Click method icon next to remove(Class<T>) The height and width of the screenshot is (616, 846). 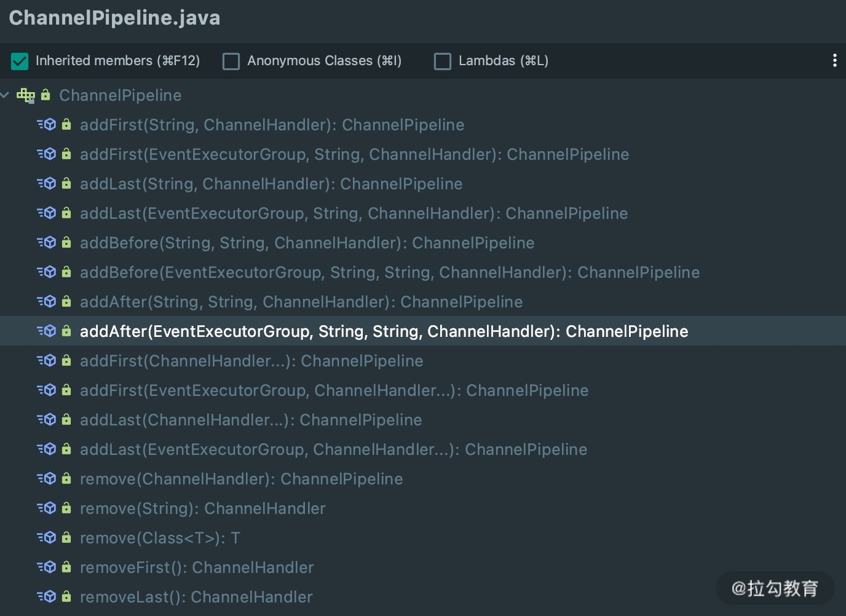[x=47, y=538]
